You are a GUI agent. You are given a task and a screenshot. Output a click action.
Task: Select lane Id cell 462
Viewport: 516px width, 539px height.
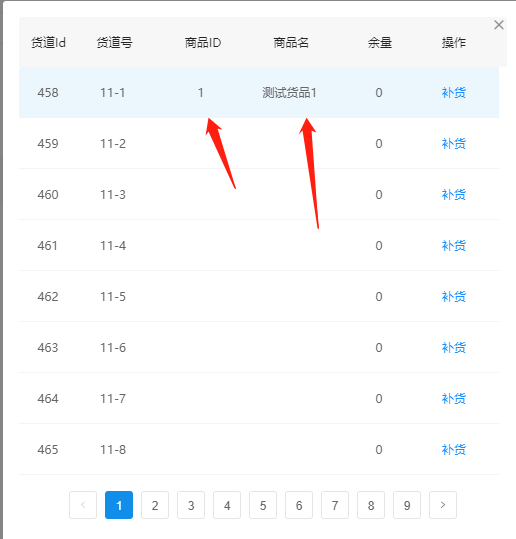(x=48, y=297)
